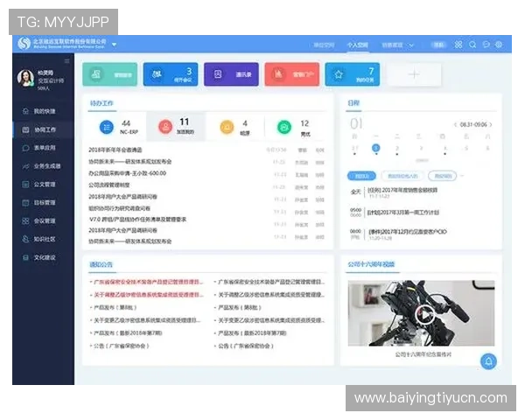Viewport: 525px width, 420px height.
Task: Play the anniversary video
Action: click(425, 315)
